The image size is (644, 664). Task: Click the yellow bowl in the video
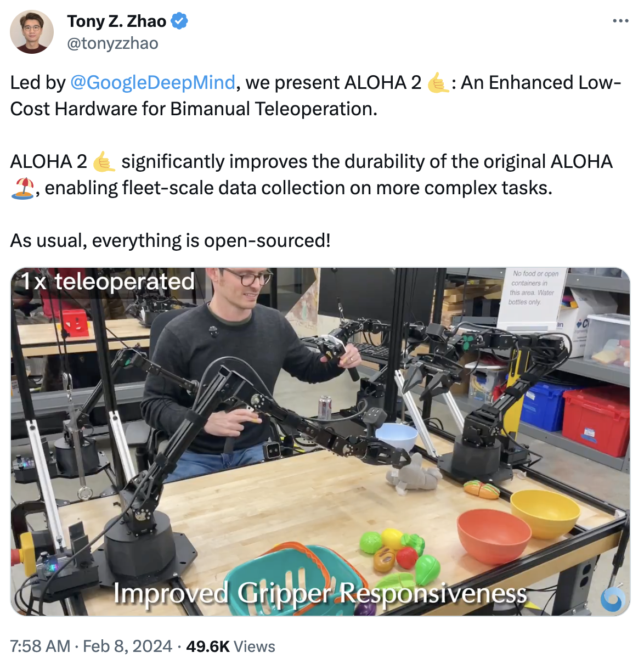[x=545, y=514]
